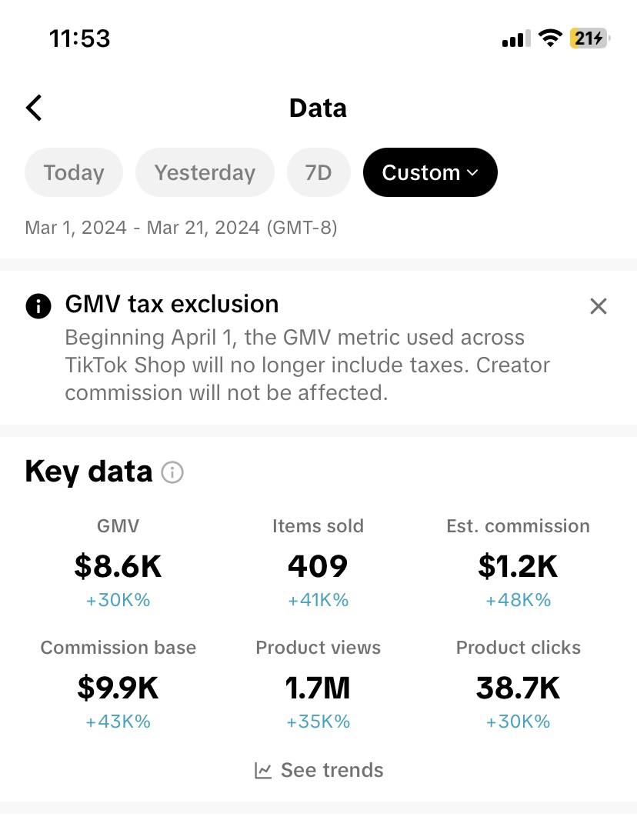The width and height of the screenshot is (637, 840).
Task: Tap the battery indicator icon
Action: (589, 38)
